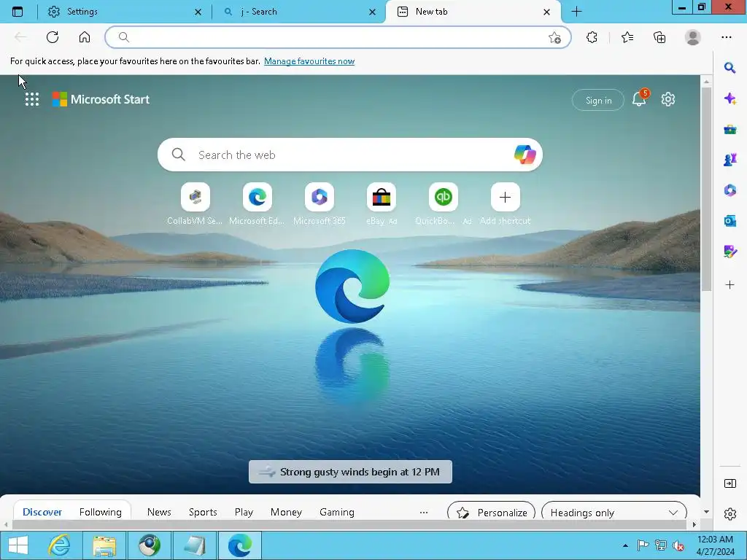Hide the sidebar with panel icon
Screen dimensions: 747x560
point(729,483)
